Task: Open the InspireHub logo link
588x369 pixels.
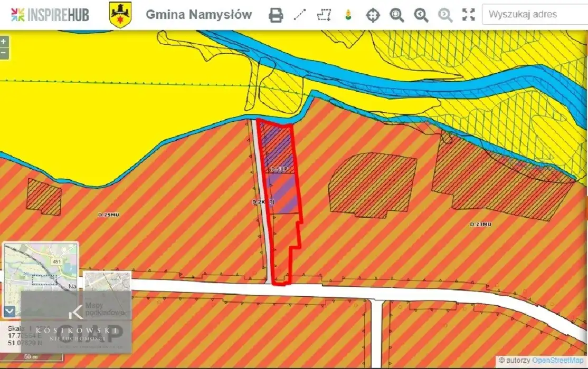Action: pos(50,15)
